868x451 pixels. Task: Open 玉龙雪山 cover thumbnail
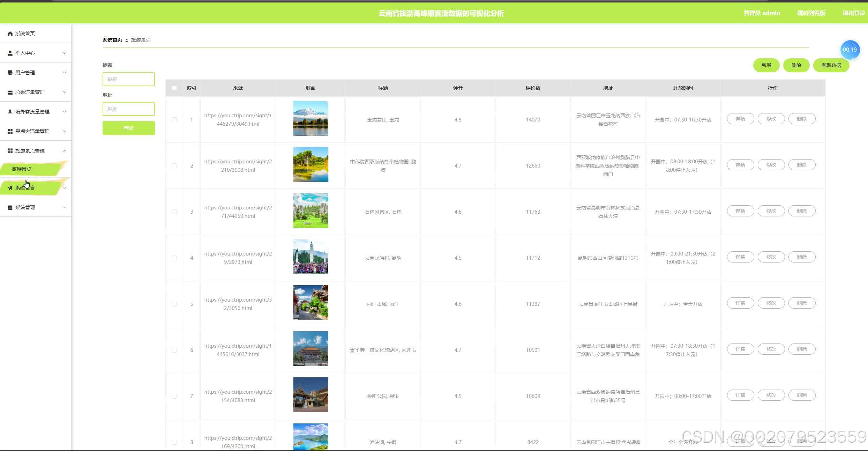coord(310,118)
